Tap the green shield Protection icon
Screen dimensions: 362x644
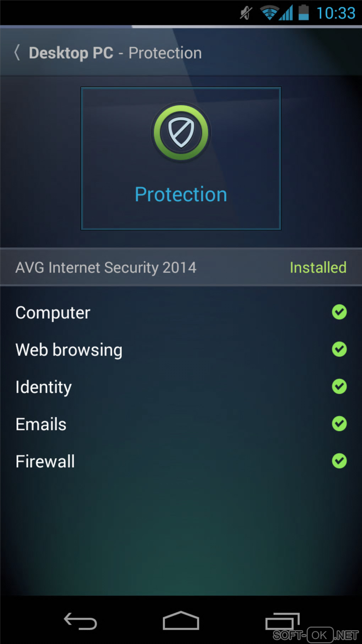tap(181, 133)
